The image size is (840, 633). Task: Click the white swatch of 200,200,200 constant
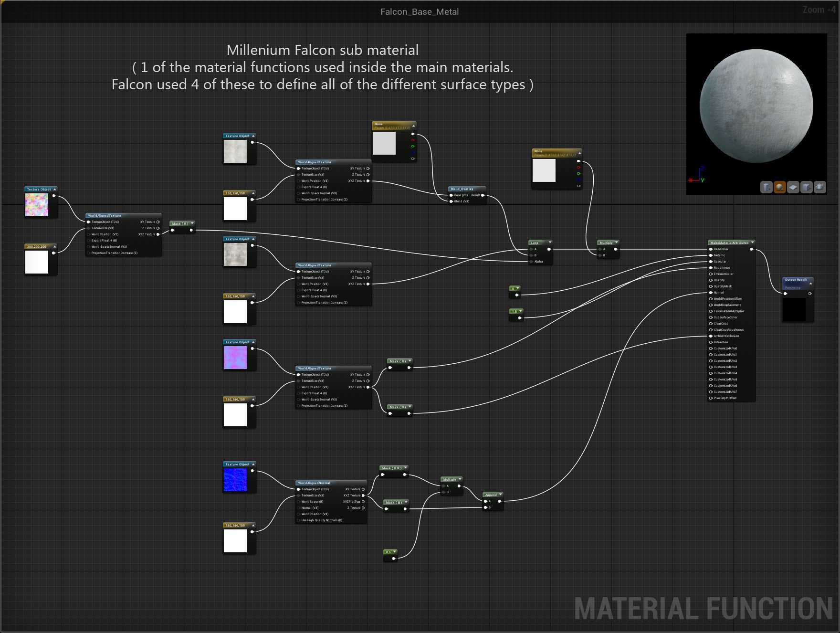(x=37, y=262)
